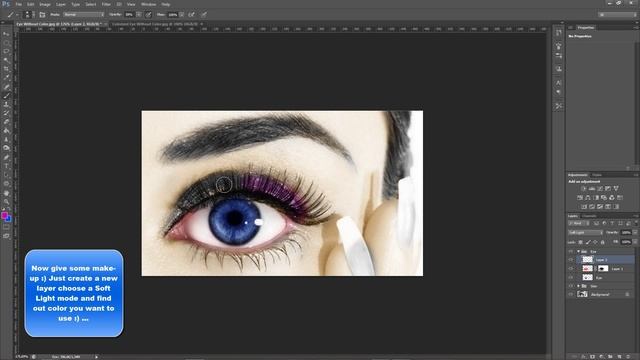Select the Layer 2 thumbnail
Screen dimensions: 640x360
pos(588,260)
